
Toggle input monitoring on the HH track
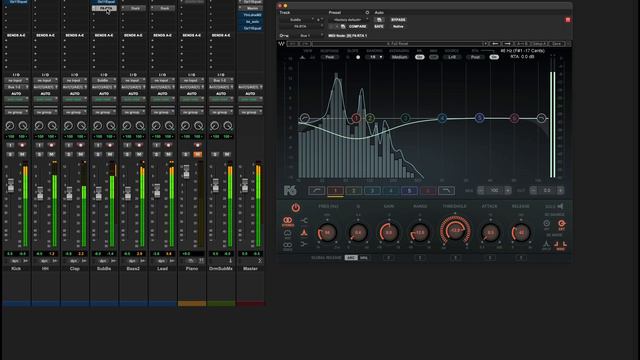(40, 145)
